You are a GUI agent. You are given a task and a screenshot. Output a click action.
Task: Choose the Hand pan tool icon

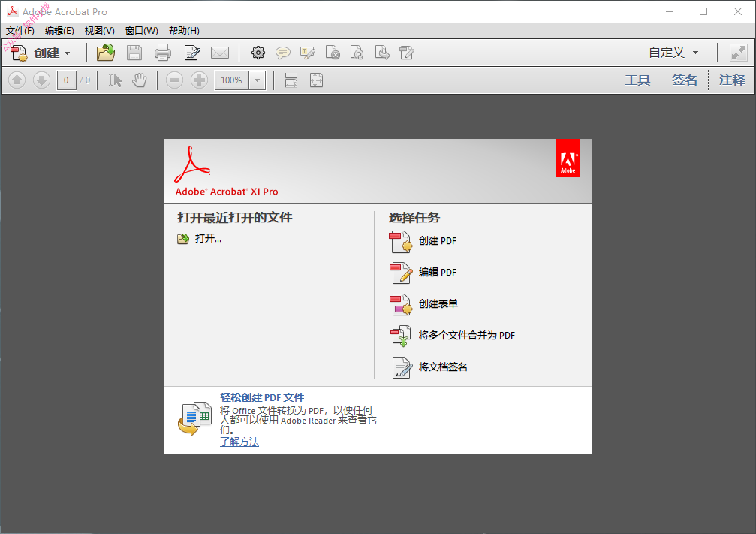[x=140, y=80]
